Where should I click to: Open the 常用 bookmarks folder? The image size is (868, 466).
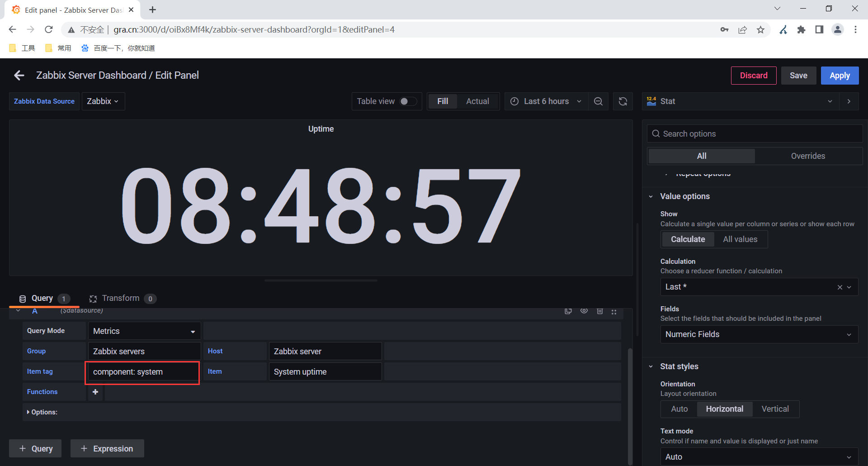pos(58,48)
